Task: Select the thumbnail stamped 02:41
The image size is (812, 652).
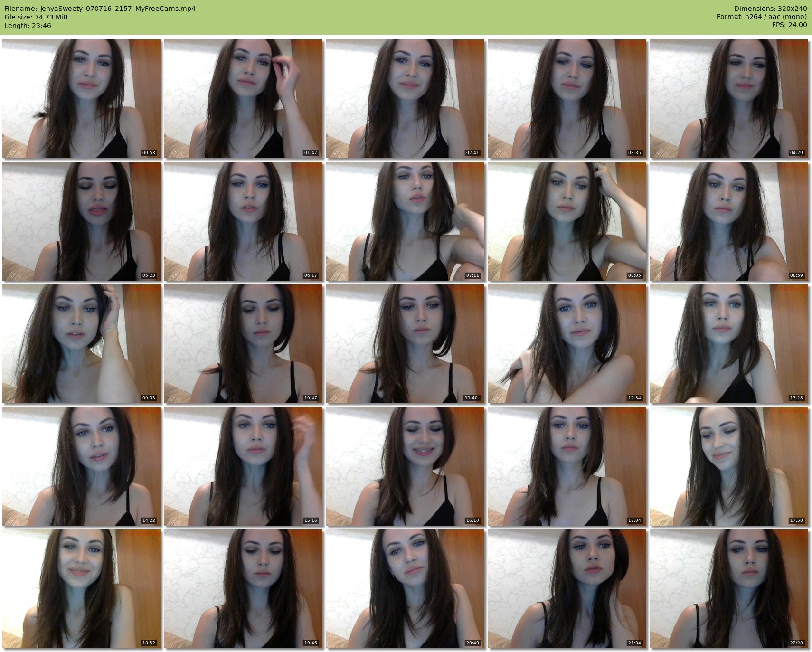Action: click(406, 99)
